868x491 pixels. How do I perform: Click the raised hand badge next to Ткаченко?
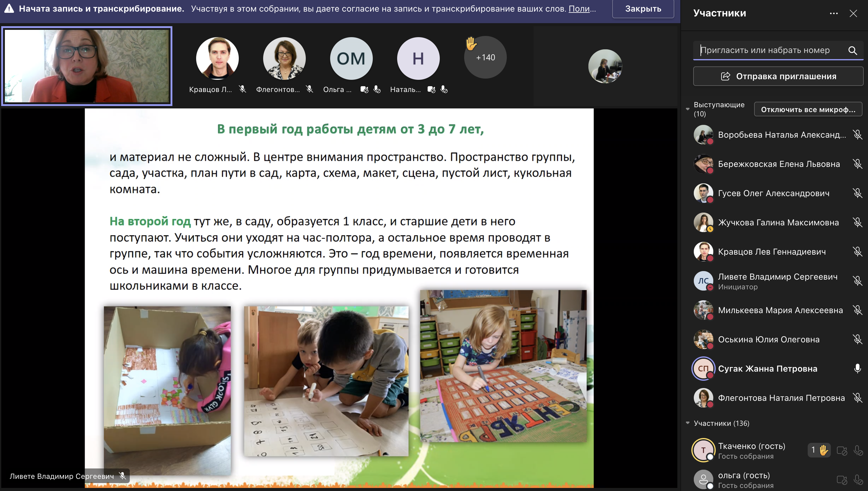click(820, 450)
